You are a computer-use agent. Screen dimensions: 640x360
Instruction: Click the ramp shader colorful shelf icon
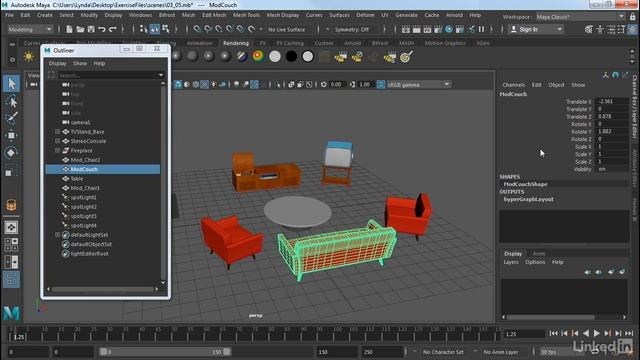tap(258, 56)
